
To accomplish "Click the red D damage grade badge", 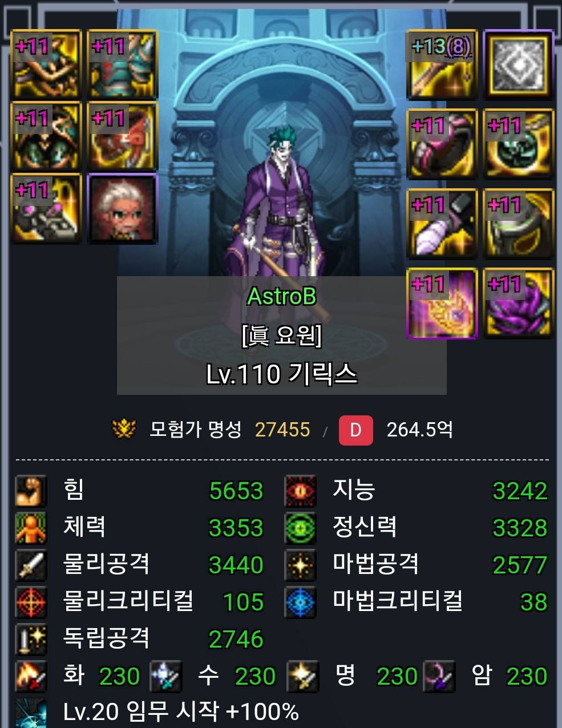I will pyautogui.click(x=355, y=430).
